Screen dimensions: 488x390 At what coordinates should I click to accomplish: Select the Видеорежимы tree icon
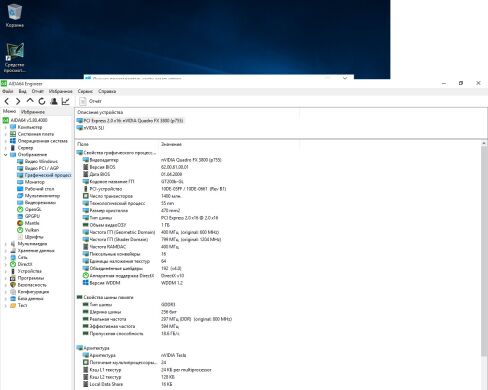point(20,203)
